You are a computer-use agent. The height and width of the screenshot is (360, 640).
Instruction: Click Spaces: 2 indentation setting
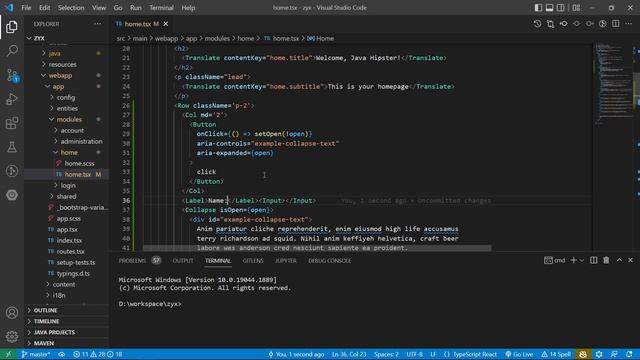click(x=386, y=354)
